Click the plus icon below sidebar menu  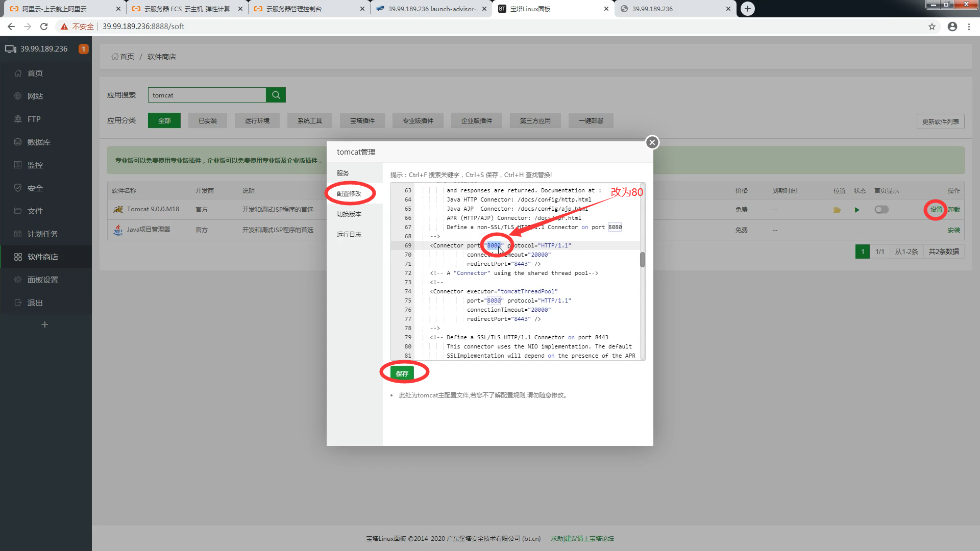[45, 324]
